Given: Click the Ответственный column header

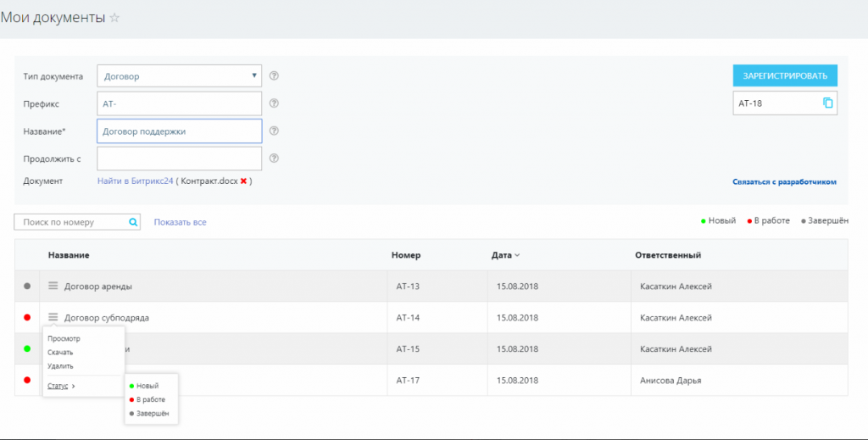Looking at the screenshot, I should (668, 255).
